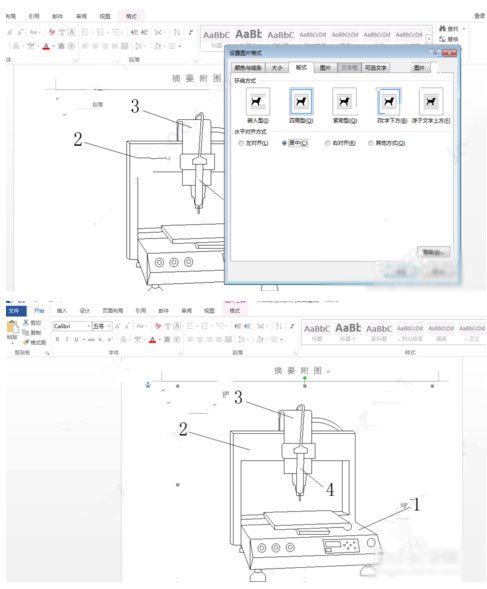
Task: Show paragraph marks in the 文件-tab window
Action: point(292,326)
